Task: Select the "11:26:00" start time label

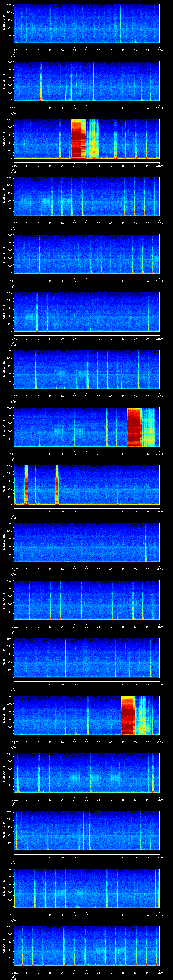Action: click(13, 281)
